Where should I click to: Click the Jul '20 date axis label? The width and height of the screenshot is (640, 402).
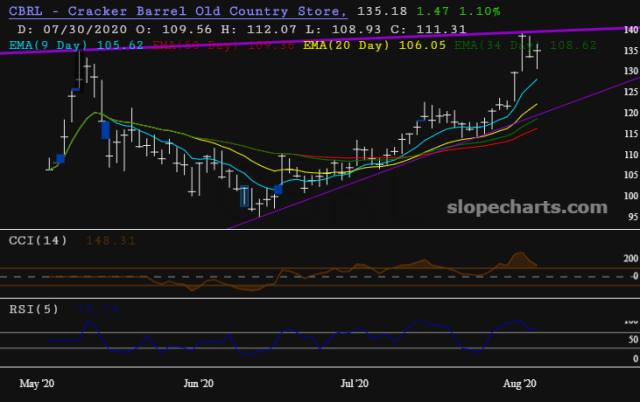coord(355,383)
